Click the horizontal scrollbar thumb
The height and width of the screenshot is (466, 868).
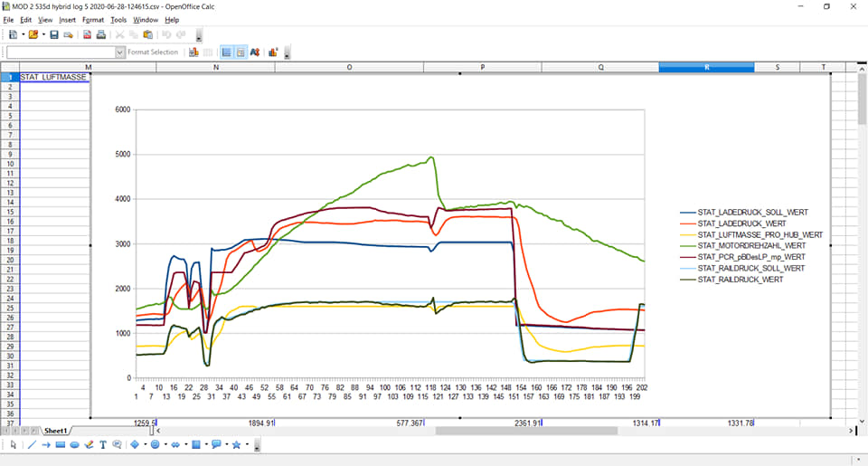coord(526,431)
